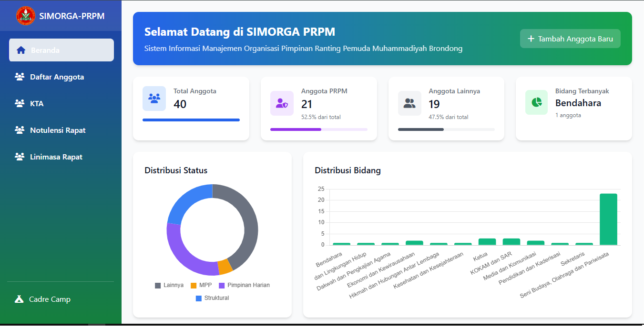Click the people icon beside Daftar Anggota
This screenshot has width=644, height=328.
click(20, 77)
